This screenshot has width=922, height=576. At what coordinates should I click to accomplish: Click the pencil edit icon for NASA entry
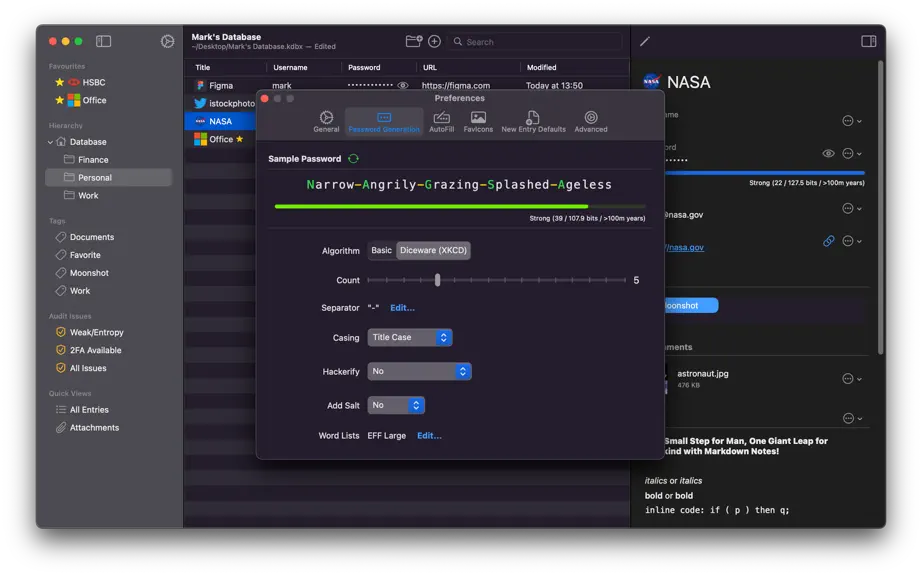(645, 41)
